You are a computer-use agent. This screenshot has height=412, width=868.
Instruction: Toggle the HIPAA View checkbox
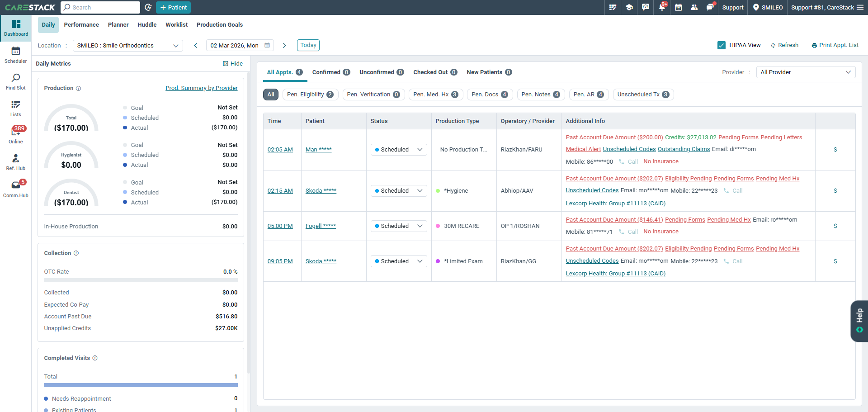coord(722,45)
